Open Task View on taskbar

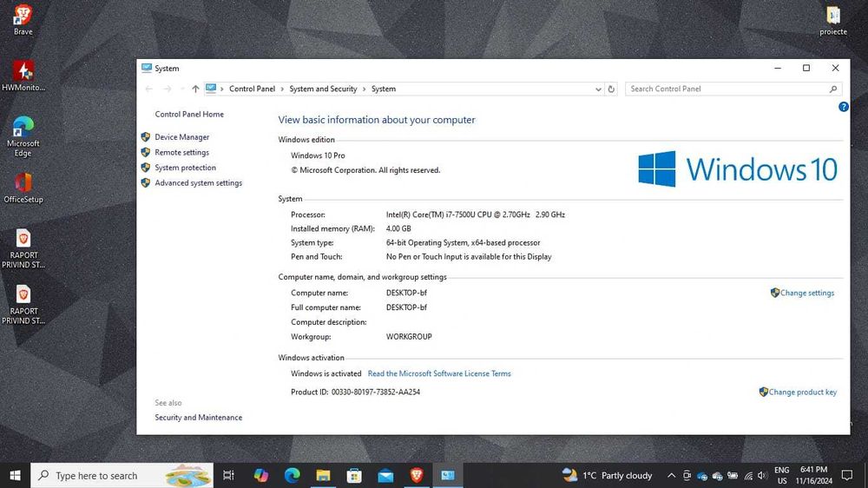228,475
